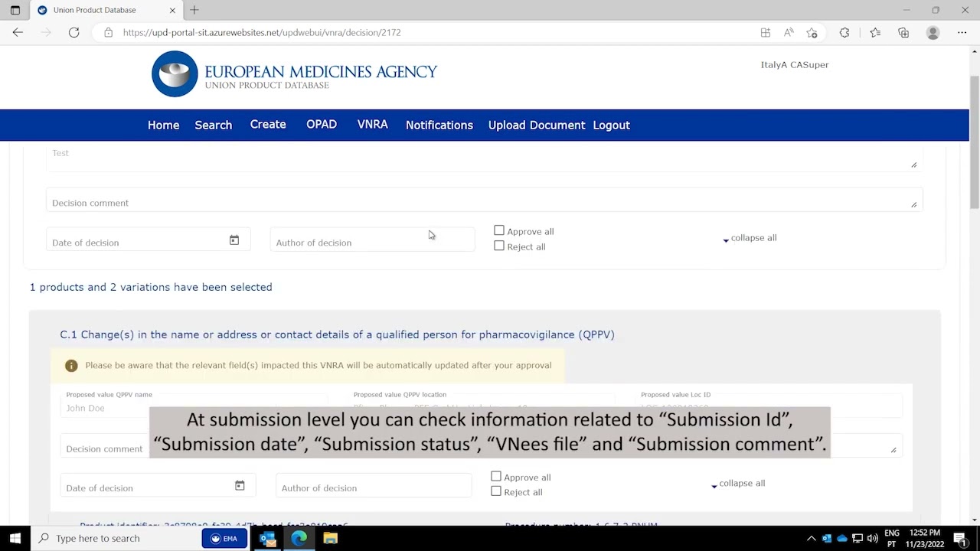980x551 pixels.
Task: Open the calendar picker in the upper Date of decision field
Action: (x=234, y=240)
